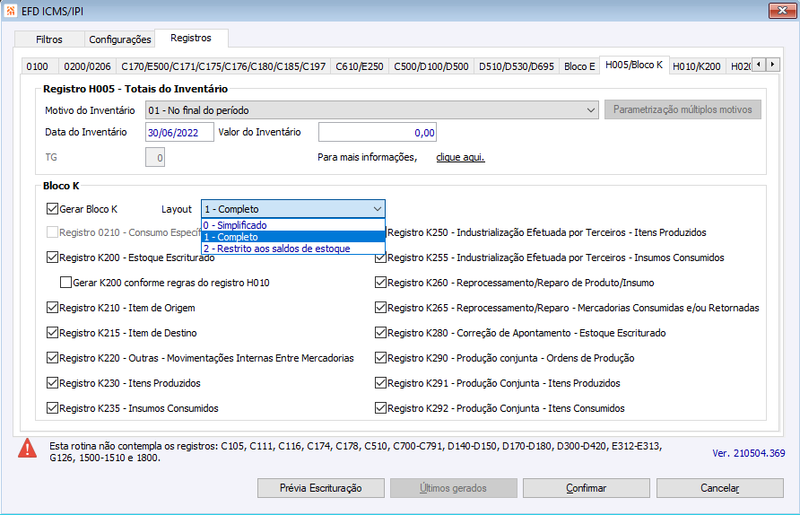The width and height of the screenshot is (800, 515).
Task: Click the Valor do Inventário field
Action: pyautogui.click(x=378, y=133)
